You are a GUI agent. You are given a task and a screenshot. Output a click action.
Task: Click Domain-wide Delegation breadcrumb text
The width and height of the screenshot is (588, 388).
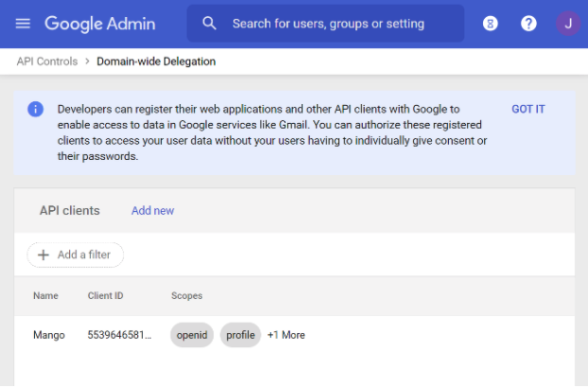pyautogui.click(x=156, y=62)
